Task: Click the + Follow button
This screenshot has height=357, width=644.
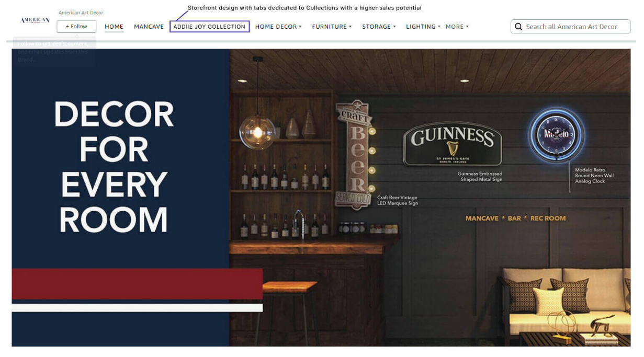Action: pyautogui.click(x=76, y=26)
